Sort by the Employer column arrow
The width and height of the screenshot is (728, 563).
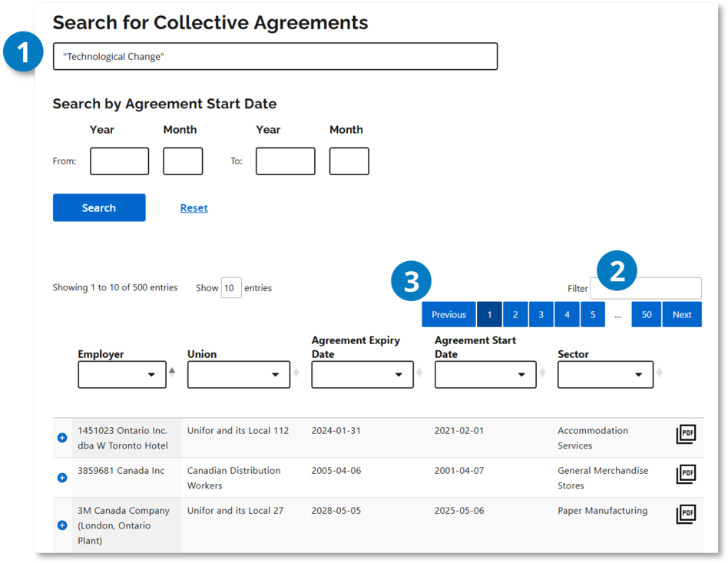pos(172,372)
